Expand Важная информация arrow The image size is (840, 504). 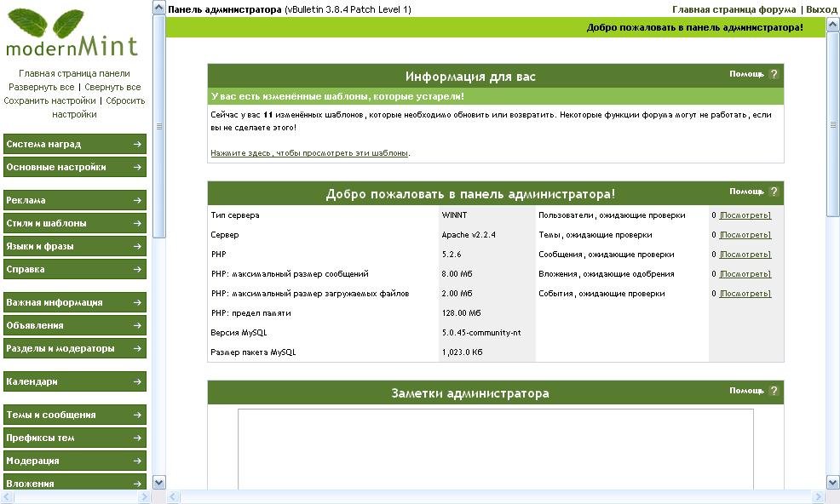pos(137,302)
